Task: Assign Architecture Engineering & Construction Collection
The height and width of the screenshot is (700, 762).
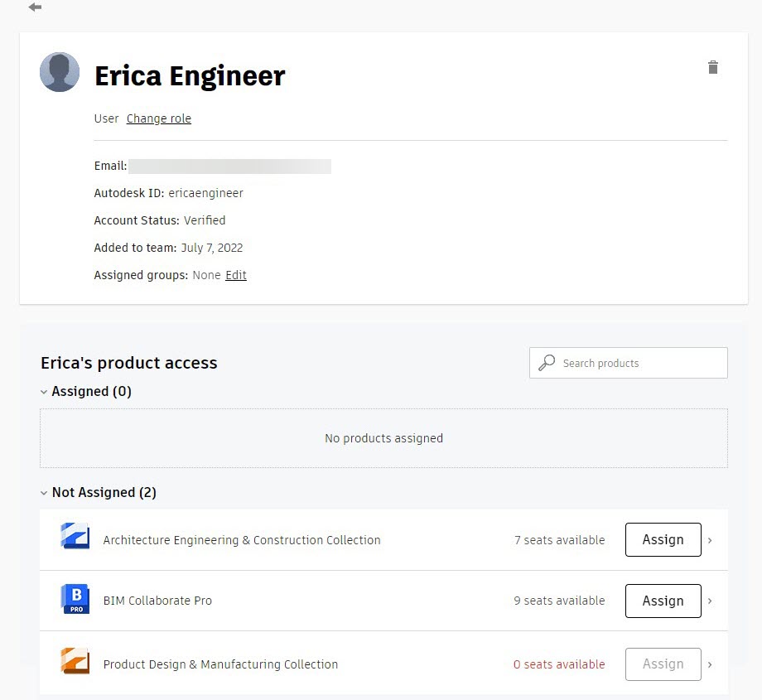Action: (663, 539)
